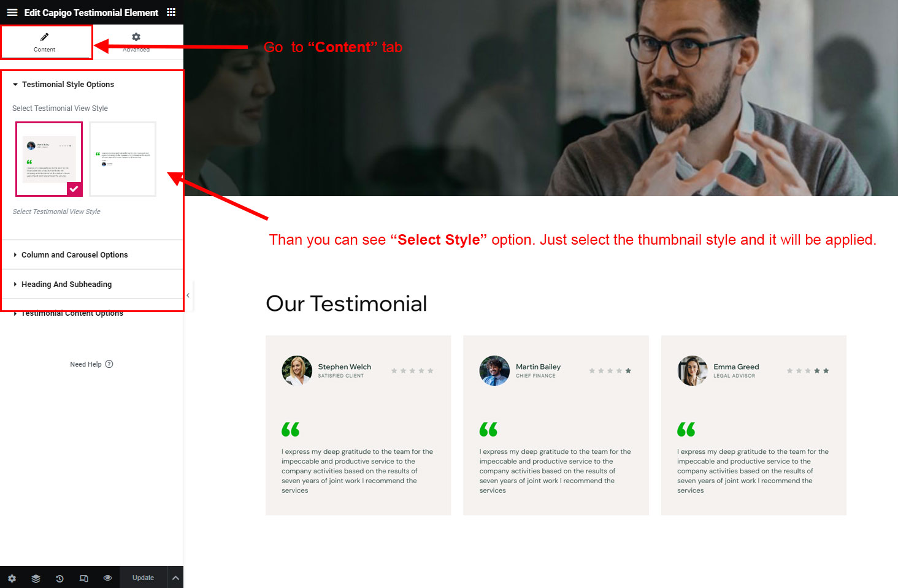Viewport: 898px width, 588px height.
Task: Open page settings gear in bottom bar
Action: pyautogui.click(x=12, y=578)
